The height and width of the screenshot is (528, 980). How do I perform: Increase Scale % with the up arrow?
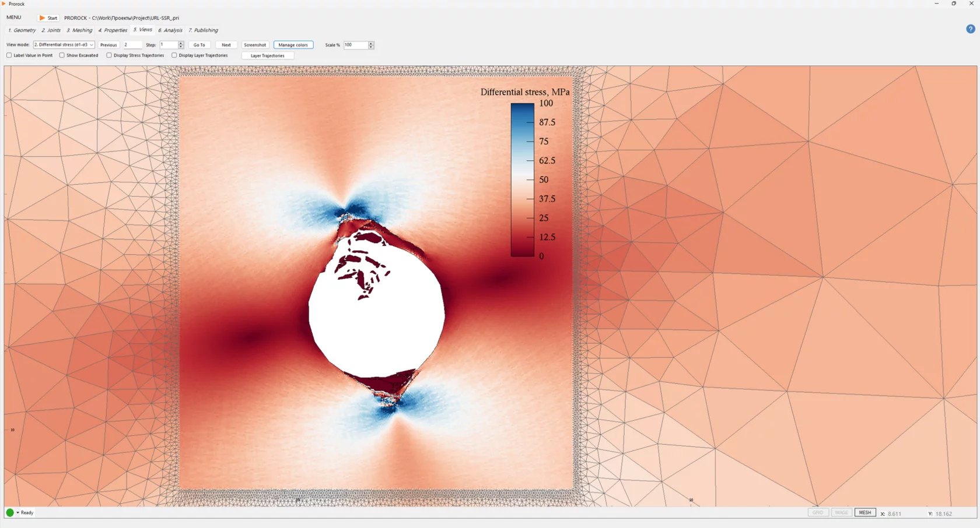point(371,43)
